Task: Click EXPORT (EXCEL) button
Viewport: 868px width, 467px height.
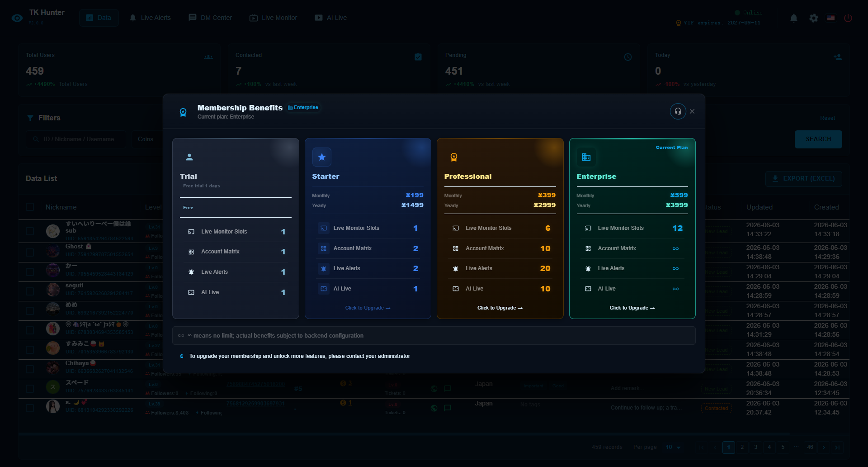Action: click(803, 179)
